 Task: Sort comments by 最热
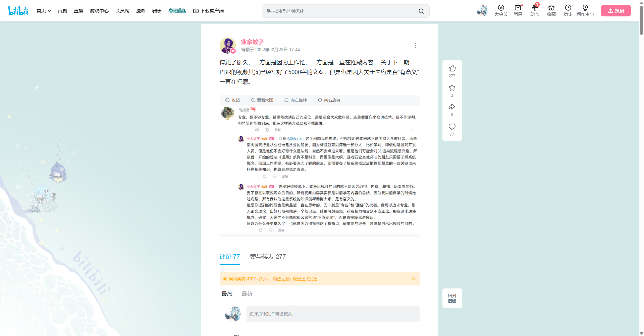[x=227, y=294]
